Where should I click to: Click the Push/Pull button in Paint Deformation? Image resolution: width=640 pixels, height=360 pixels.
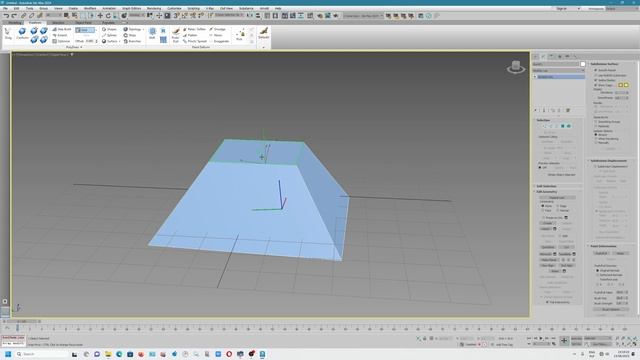pos(601,253)
